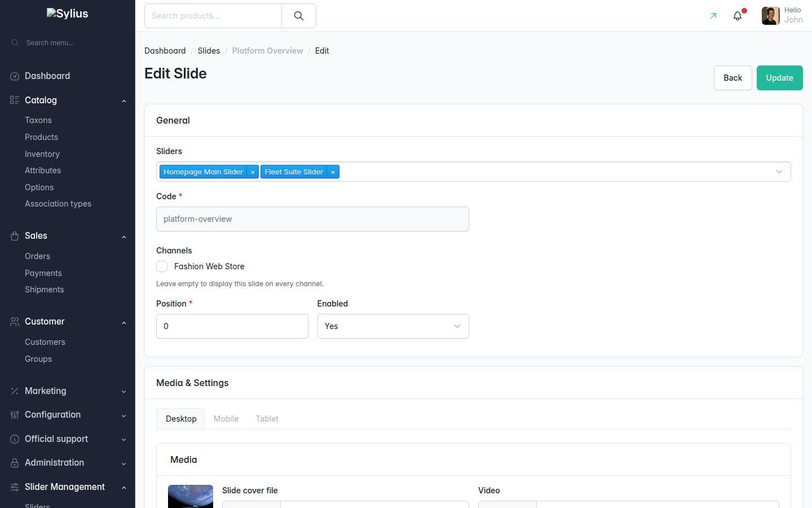Click the Homepage Main Slider tag label
Viewport: 812px width, 508px height.
coord(204,172)
